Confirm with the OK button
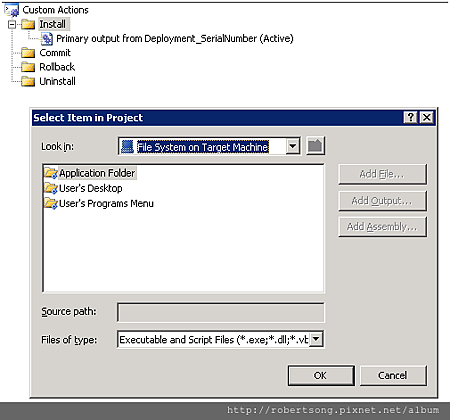 pos(321,376)
